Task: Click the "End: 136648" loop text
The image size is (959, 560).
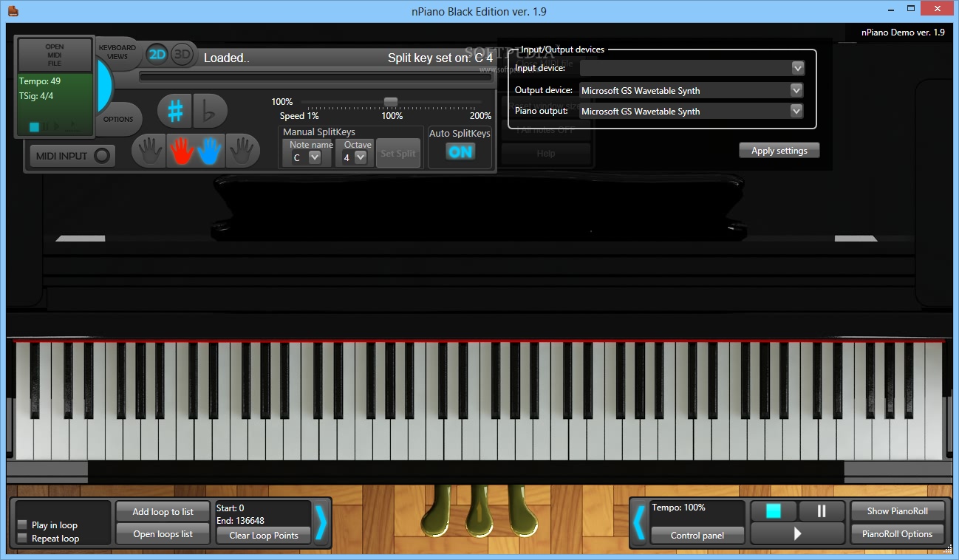Action: 240,520
